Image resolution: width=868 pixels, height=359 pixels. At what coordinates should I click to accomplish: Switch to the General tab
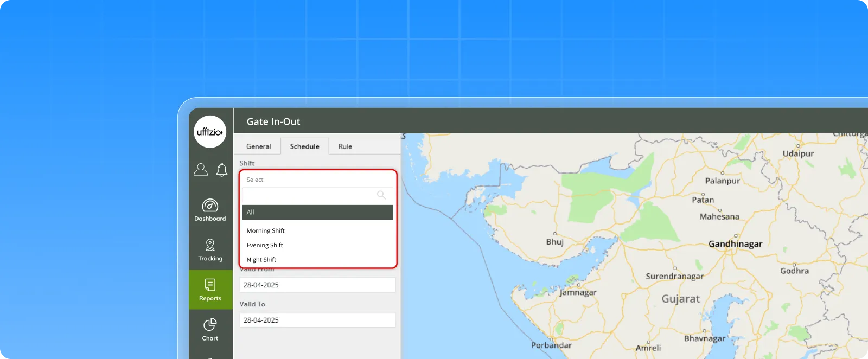[258, 146]
